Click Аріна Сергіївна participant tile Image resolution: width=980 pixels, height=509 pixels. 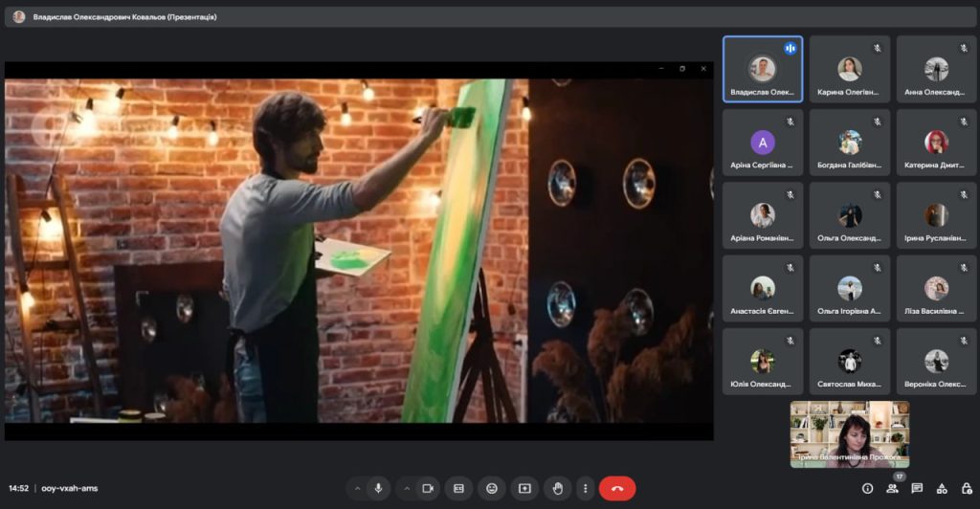(x=762, y=143)
